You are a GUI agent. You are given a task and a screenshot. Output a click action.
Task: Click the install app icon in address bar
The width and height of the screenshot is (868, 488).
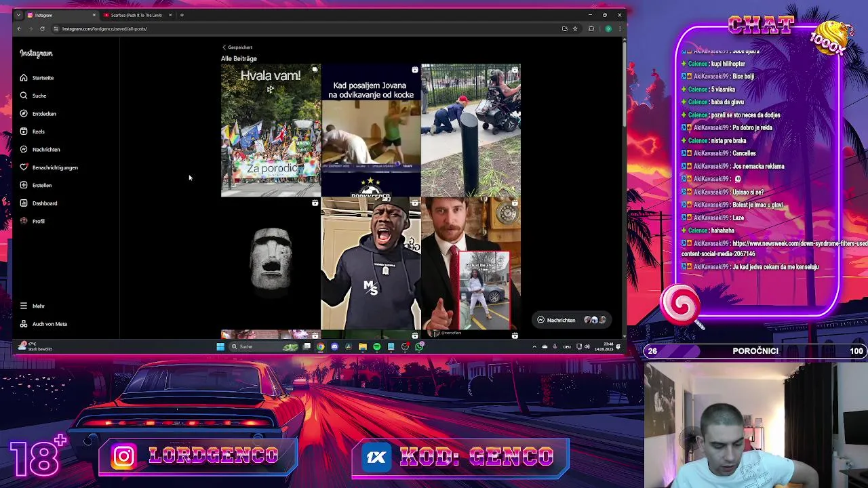coord(564,28)
